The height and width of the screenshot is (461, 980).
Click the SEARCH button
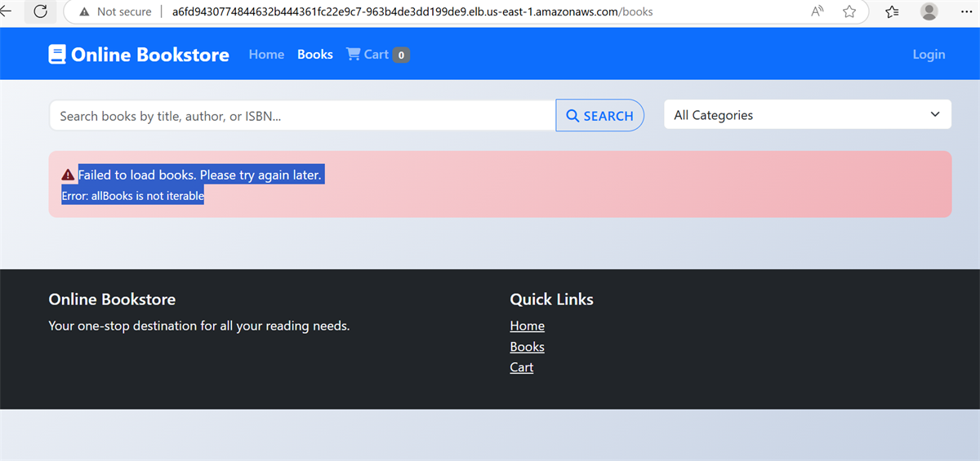point(599,115)
